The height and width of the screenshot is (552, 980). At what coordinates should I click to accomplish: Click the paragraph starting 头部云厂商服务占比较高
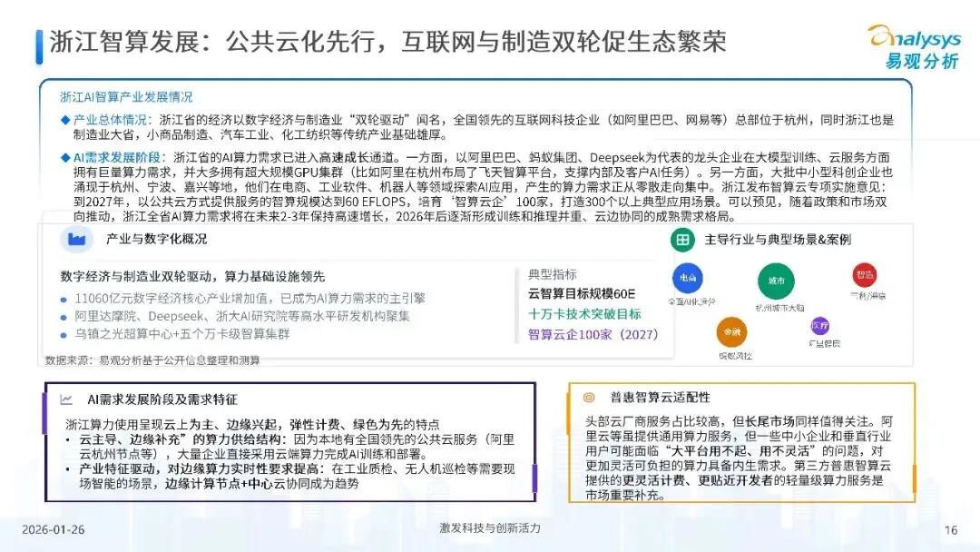tap(739, 458)
